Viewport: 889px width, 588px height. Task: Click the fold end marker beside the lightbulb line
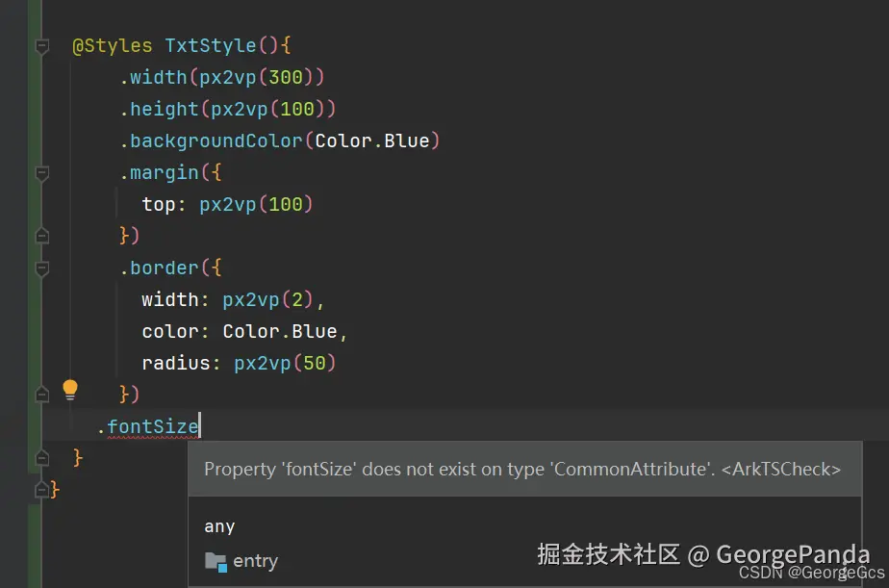[x=42, y=394]
